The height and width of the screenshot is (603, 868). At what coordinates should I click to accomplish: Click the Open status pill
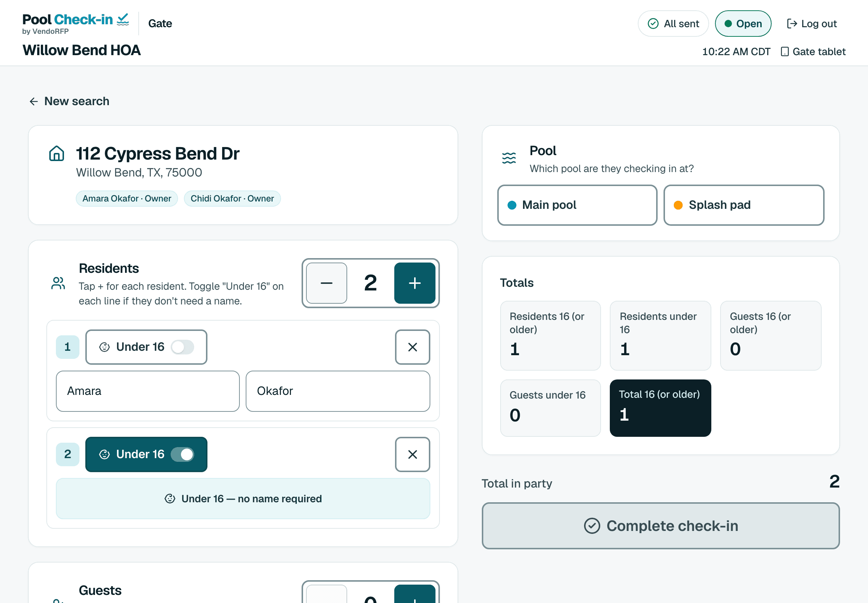pos(743,24)
